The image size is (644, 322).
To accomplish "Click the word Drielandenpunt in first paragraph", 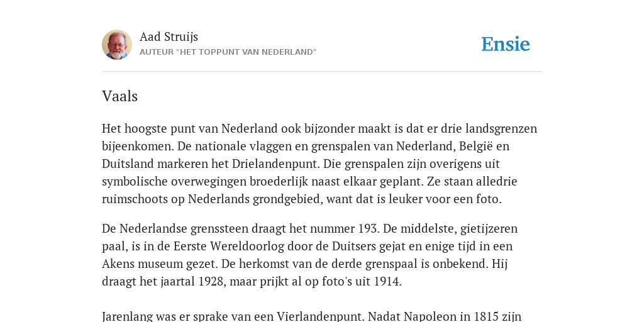I will coord(276,164).
